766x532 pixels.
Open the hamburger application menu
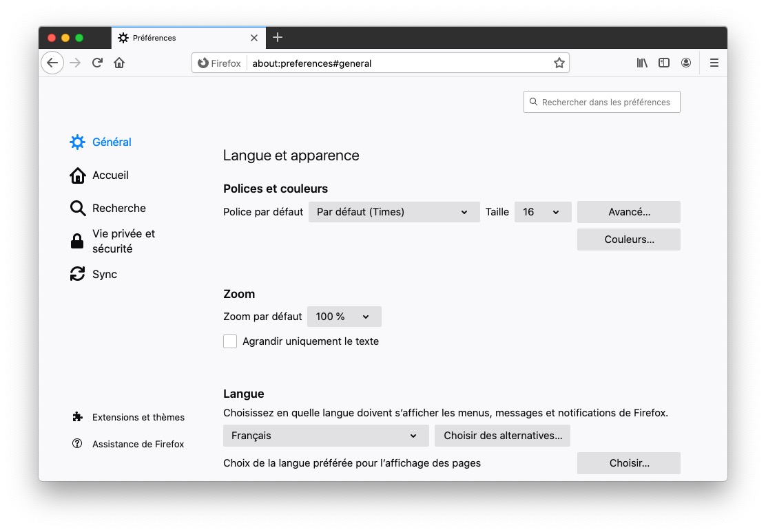point(714,63)
